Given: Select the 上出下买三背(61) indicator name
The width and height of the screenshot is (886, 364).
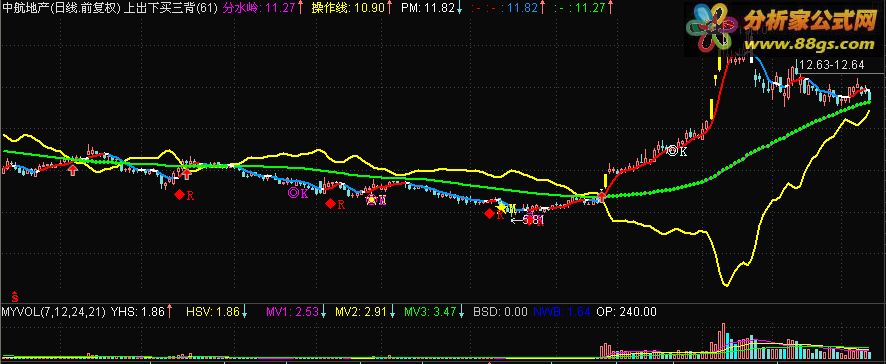Looking at the screenshot, I should tap(170, 8).
